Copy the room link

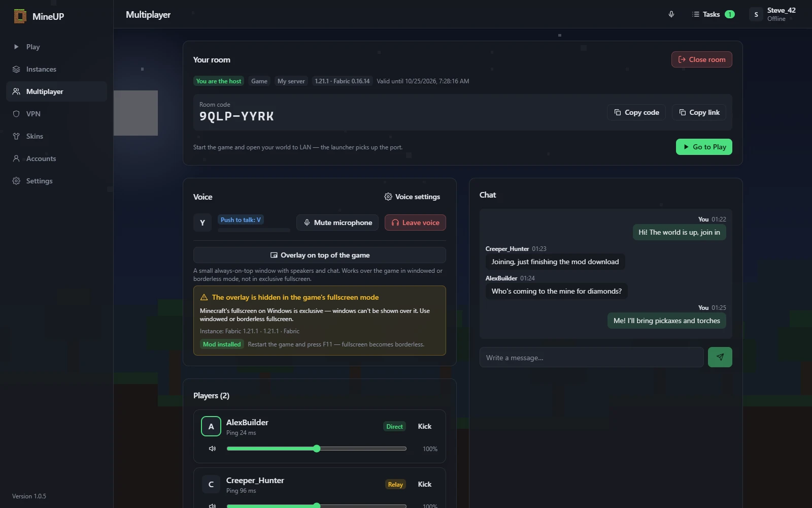pos(699,112)
